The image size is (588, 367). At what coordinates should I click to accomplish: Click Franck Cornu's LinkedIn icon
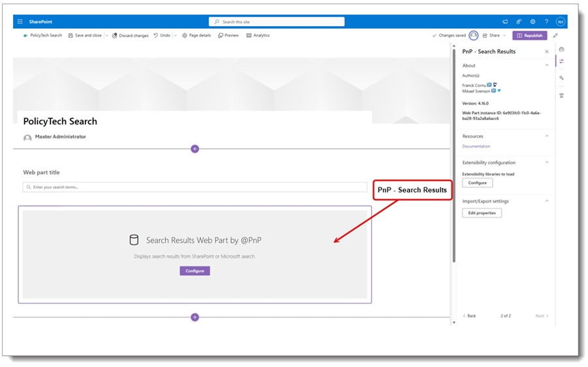coord(489,85)
